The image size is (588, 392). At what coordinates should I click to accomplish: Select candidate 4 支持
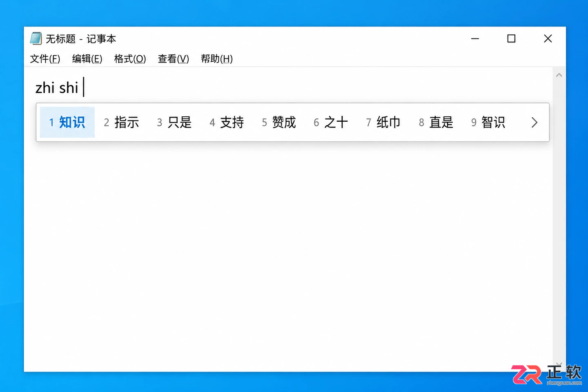click(227, 122)
